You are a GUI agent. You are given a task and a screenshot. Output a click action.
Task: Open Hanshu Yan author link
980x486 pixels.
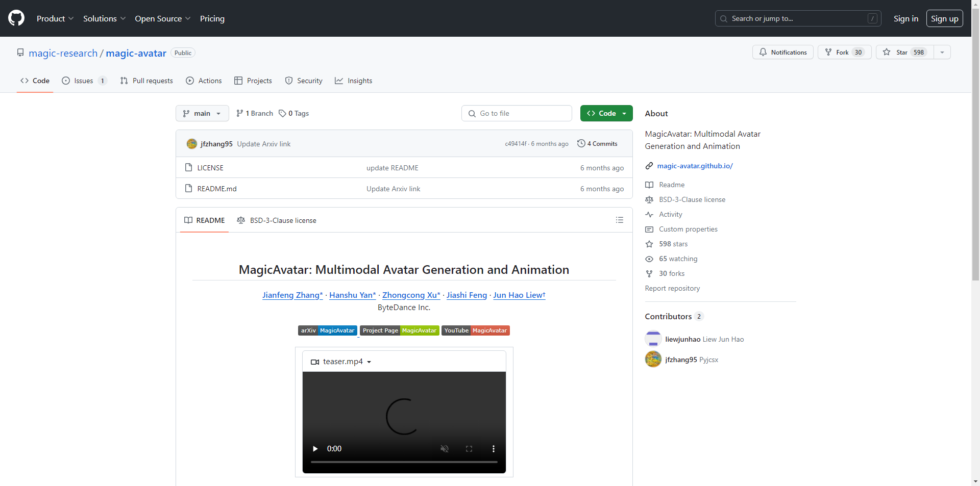pos(353,295)
